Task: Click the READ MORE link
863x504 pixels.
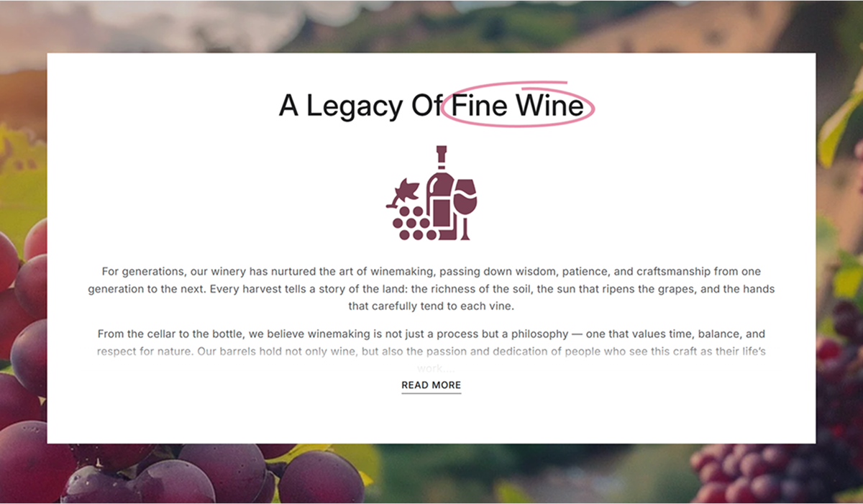Action: [431, 385]
